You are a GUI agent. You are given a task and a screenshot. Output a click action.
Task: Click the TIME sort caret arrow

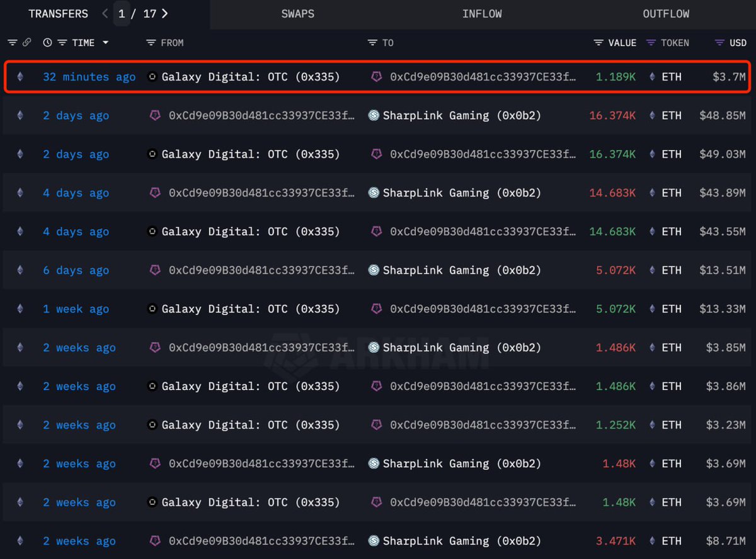[x=105, y=43]
